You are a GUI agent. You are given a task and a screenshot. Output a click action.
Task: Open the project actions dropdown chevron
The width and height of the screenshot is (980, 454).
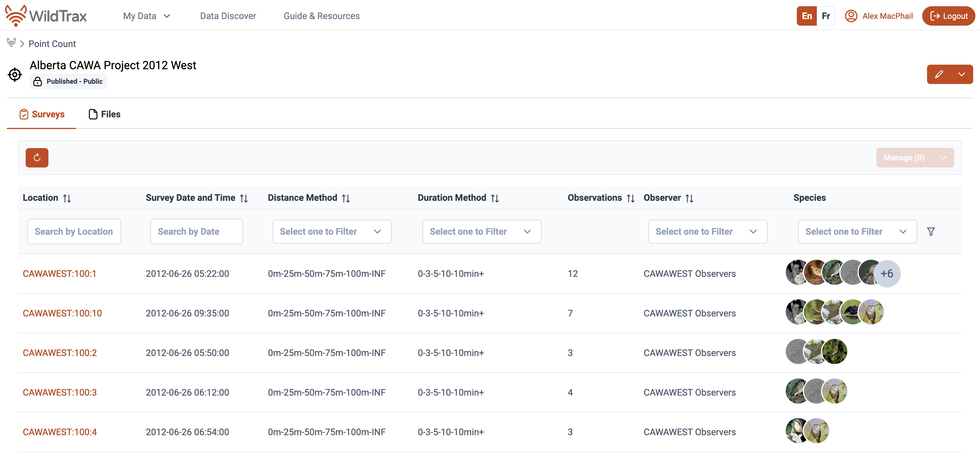(x=961, y=74)
